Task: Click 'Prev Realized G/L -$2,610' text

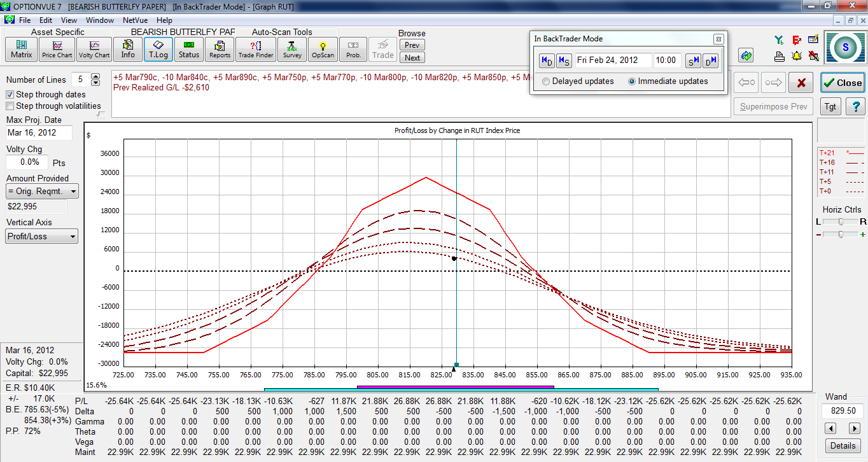Action: pos(161,87)
